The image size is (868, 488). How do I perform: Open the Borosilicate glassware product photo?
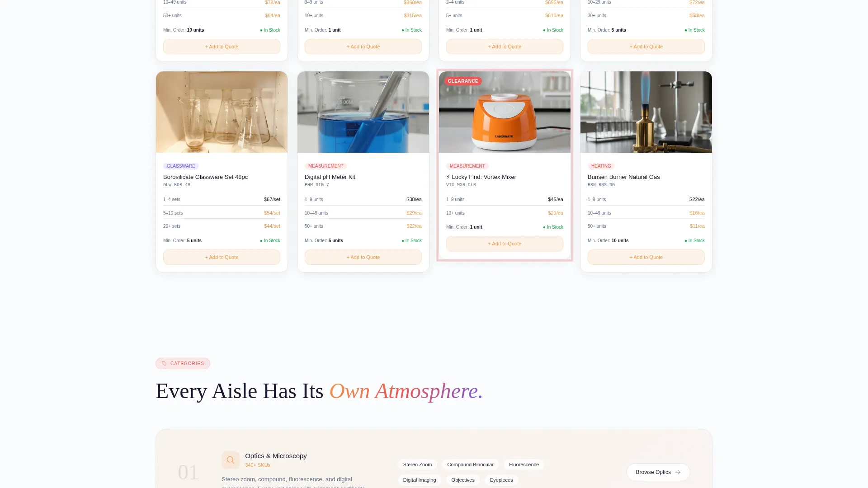click(x=222, y=112)
